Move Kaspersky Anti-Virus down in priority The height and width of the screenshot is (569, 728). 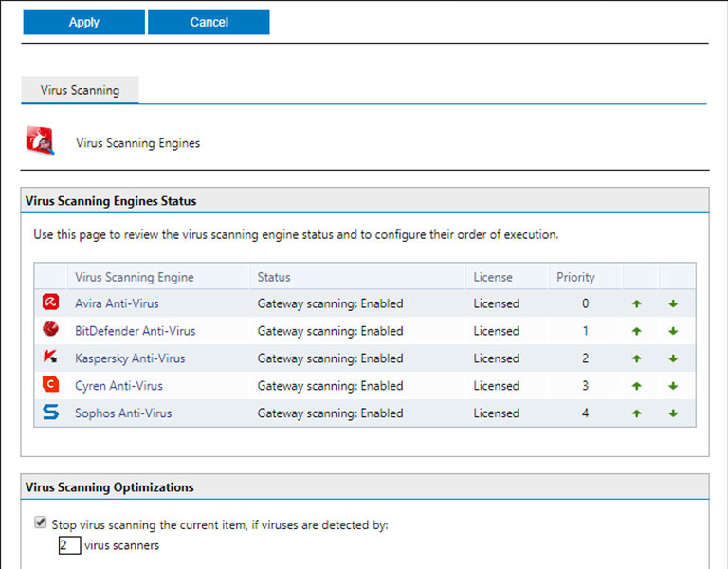pyautogui.click(x=673, y=358)
